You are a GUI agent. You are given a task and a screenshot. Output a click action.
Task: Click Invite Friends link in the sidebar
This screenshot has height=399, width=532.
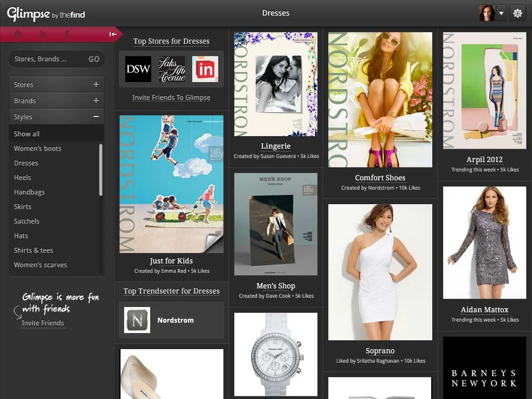43,323
